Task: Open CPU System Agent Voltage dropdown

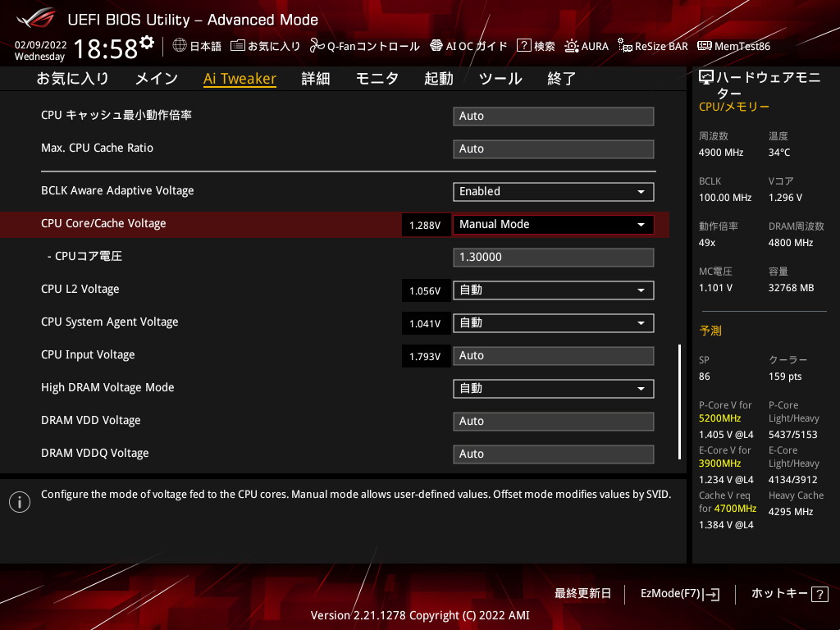Action: tap(554, 323)
